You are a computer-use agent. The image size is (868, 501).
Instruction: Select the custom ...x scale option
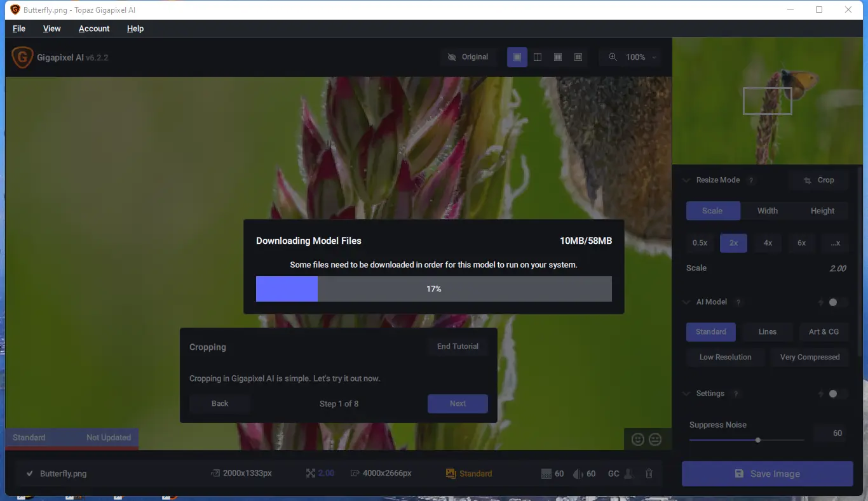tap(836, 243)
